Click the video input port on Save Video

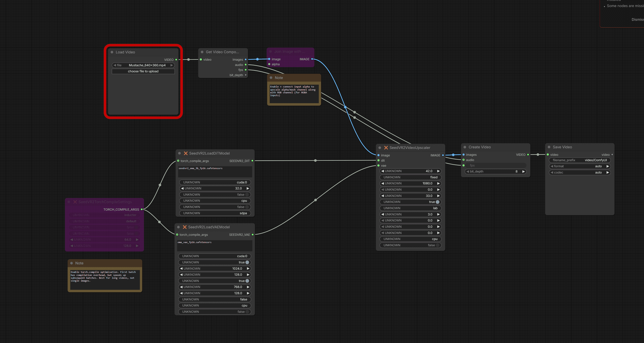548,155
